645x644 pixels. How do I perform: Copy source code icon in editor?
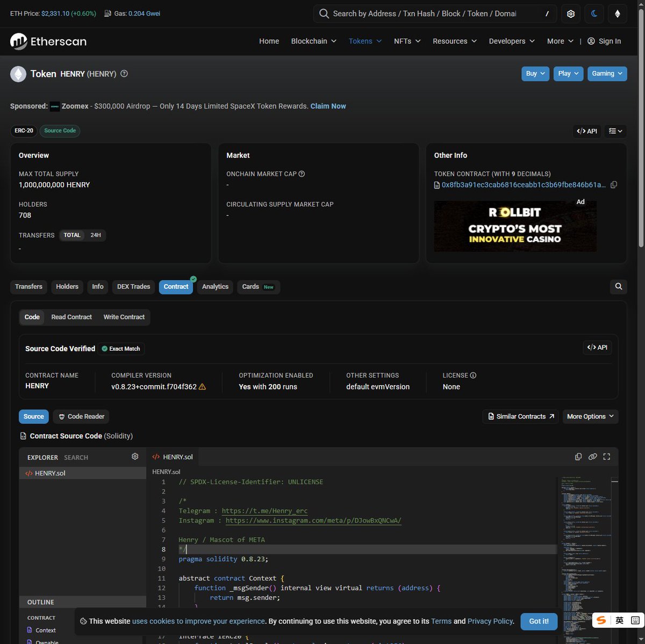(x=578, y=457)
